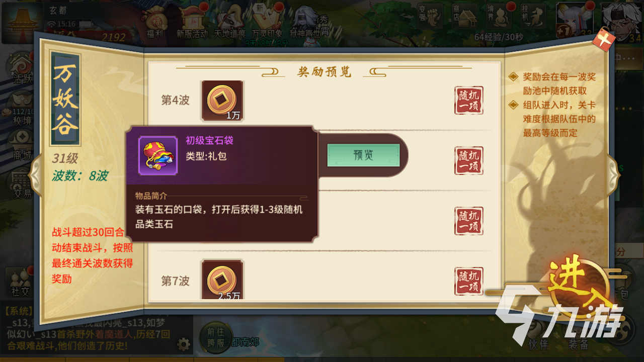Click the 预览 preview button
This screenshot has width=644, height=362.
click(364, 155)
